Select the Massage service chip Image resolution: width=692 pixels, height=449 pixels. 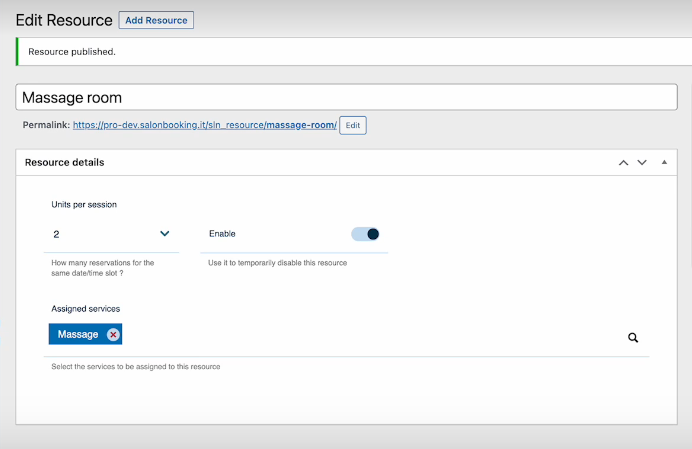(77, 335)
